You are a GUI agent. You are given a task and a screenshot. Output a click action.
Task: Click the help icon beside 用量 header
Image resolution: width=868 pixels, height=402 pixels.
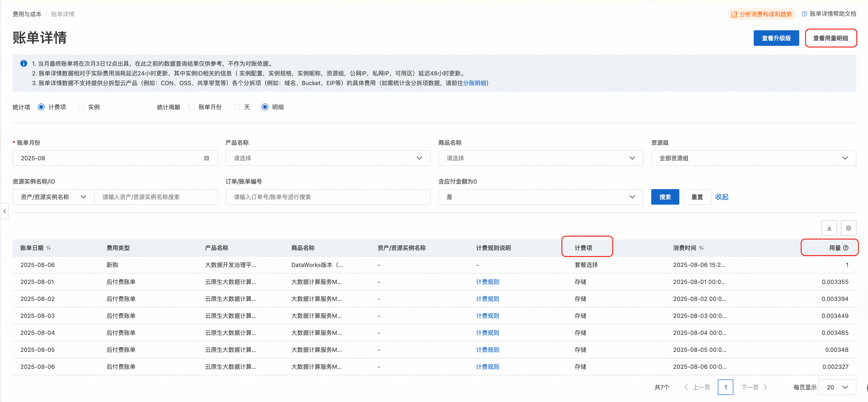(846, 248)
